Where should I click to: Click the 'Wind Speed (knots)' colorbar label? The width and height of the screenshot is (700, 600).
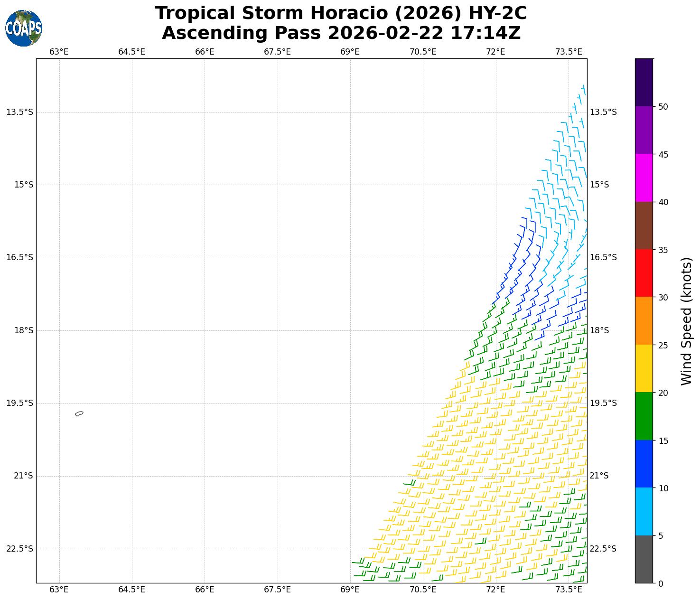(x=686, y=321)
